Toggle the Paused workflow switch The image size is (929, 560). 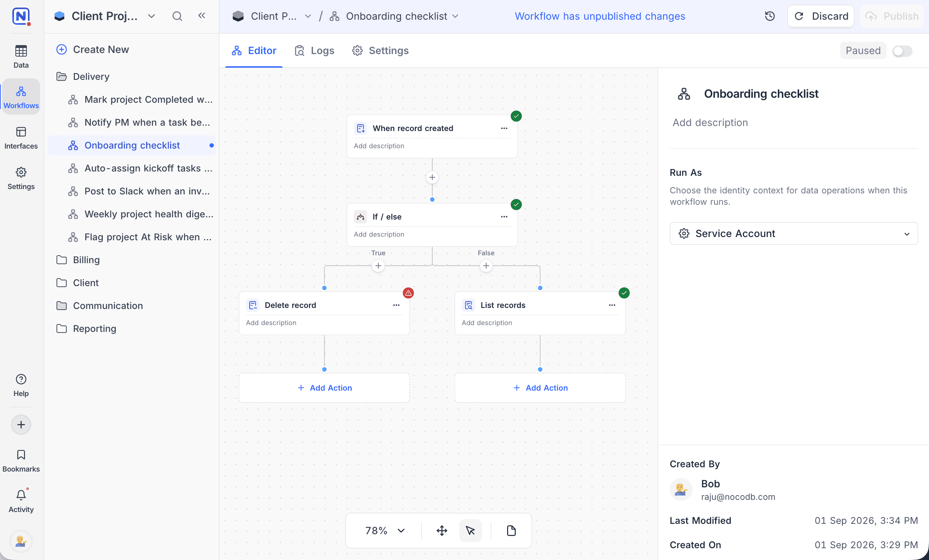[902, 51]
